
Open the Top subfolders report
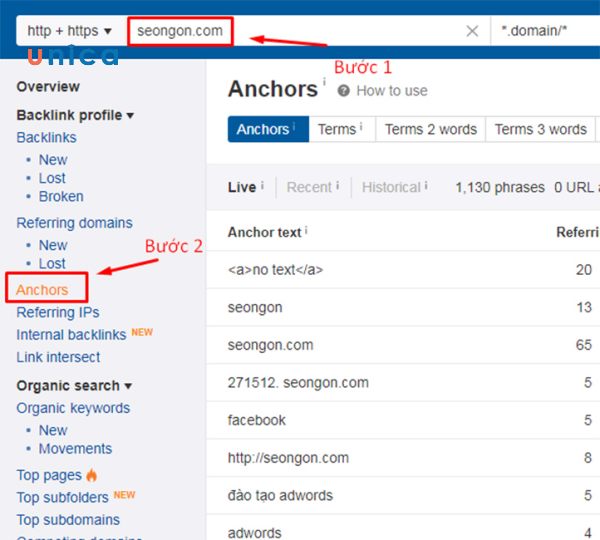[x=62, y=498]
